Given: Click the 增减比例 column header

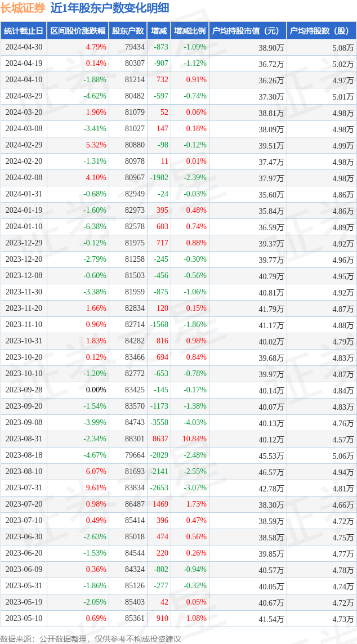Looking at the screenshot, I should pos(190,31).
